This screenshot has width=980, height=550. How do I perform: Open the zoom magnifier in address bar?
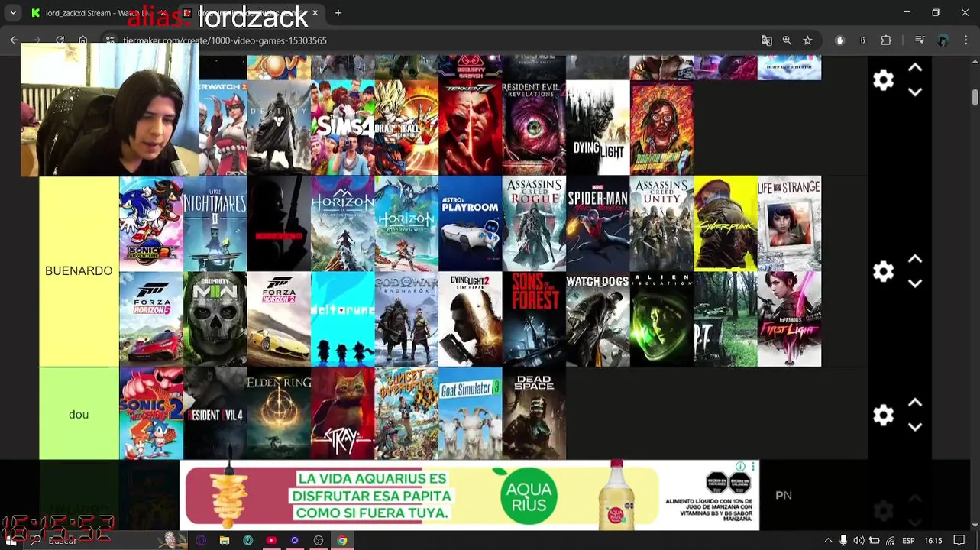point(787,40)
